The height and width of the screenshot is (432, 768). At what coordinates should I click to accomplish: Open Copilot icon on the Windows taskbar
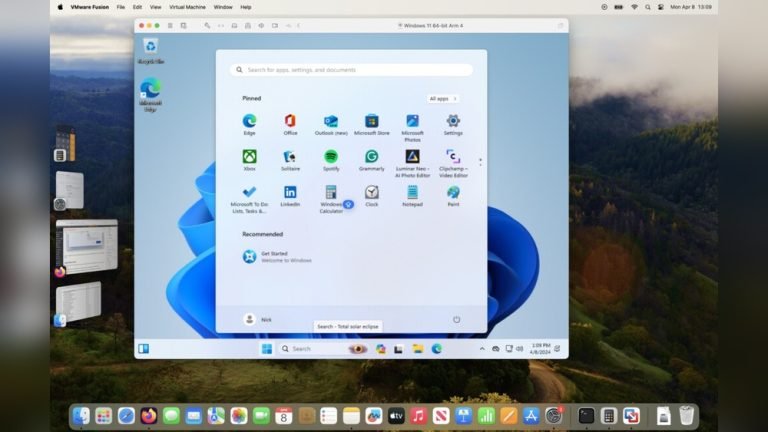[381, 349]
